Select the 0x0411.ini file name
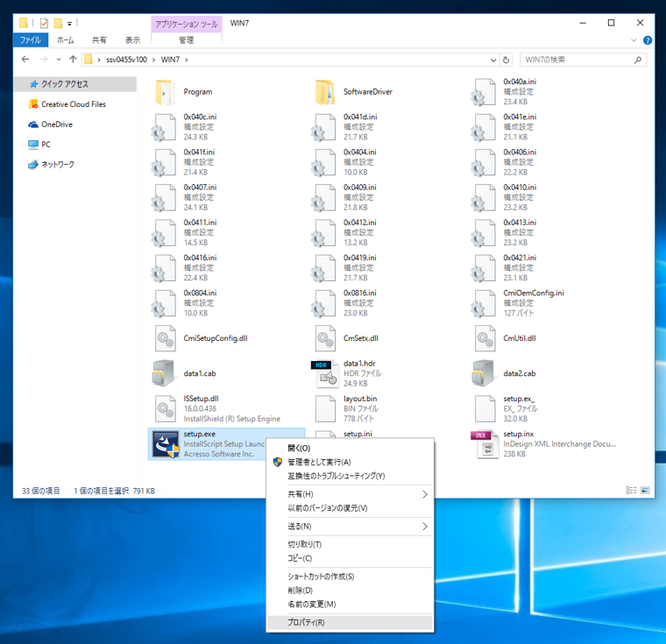 coord(200,223)
